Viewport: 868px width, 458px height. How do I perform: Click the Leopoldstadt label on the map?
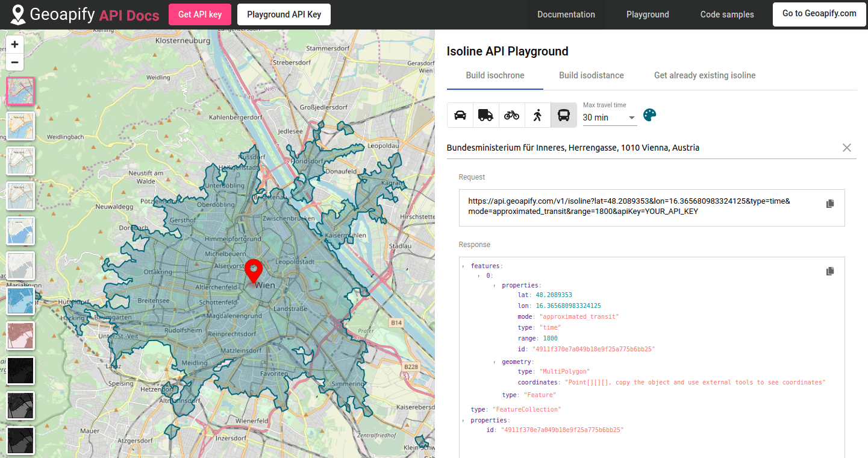click(x=295, y=262)
